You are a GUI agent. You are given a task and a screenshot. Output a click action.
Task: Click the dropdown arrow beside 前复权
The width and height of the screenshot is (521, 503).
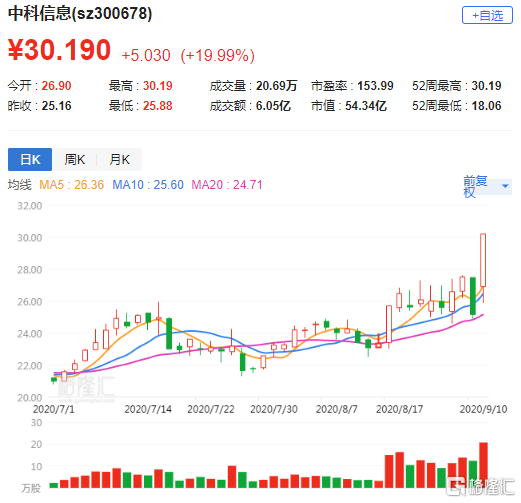point(505,186)
